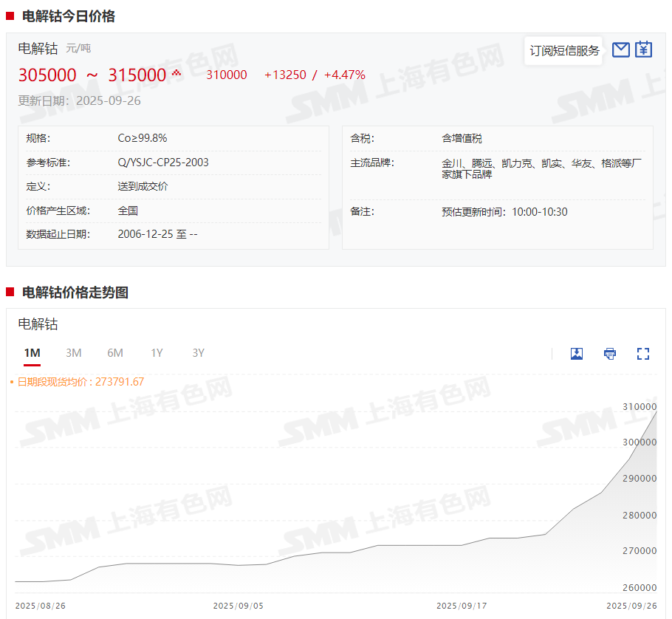Viewport: 672px width, 619px height.
Task: Click the 2025/09/17 date on the axis
Action: click(x=462, y=606)
